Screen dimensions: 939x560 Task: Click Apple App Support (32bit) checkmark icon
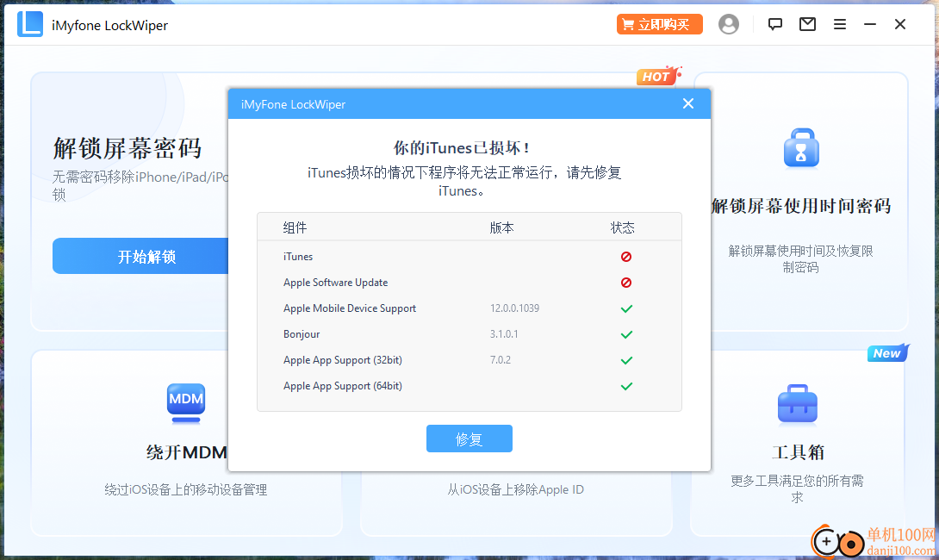click(626, 360)
